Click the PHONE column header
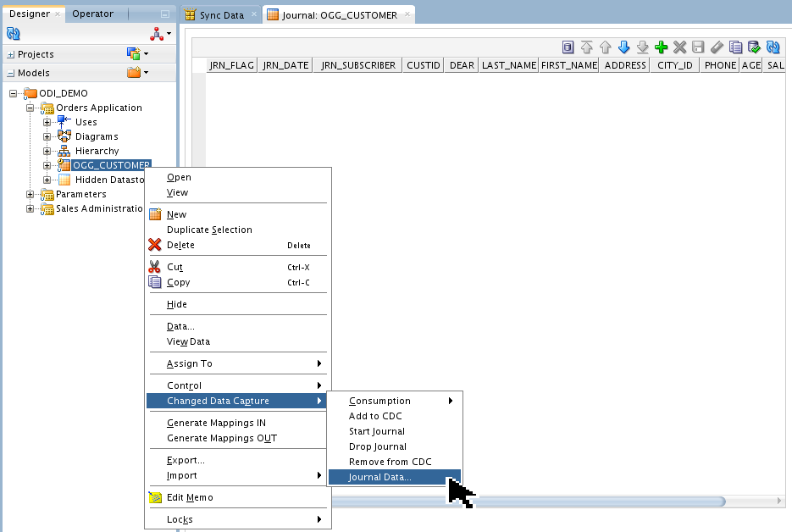 (720, 65)
